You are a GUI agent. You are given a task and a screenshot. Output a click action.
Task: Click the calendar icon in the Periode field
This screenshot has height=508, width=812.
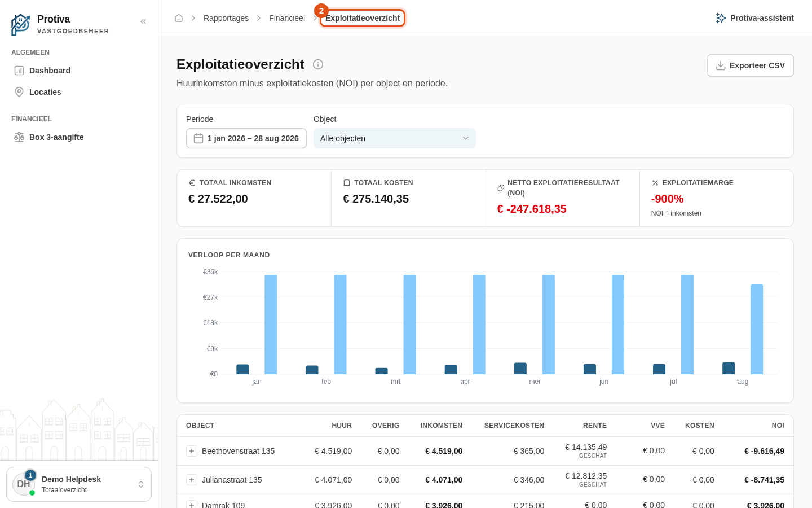click(x=198, y=138)
